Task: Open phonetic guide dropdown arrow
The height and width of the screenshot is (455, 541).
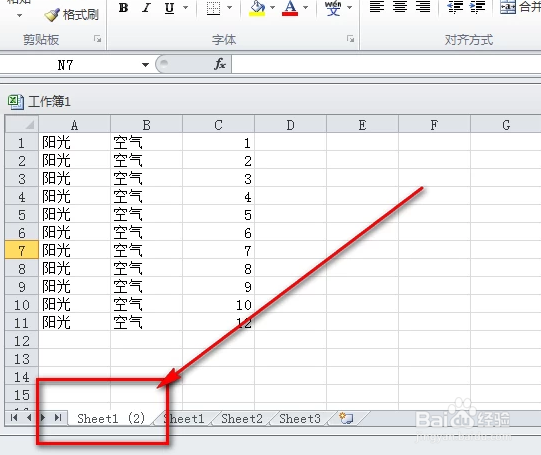Action: point(350,7)
